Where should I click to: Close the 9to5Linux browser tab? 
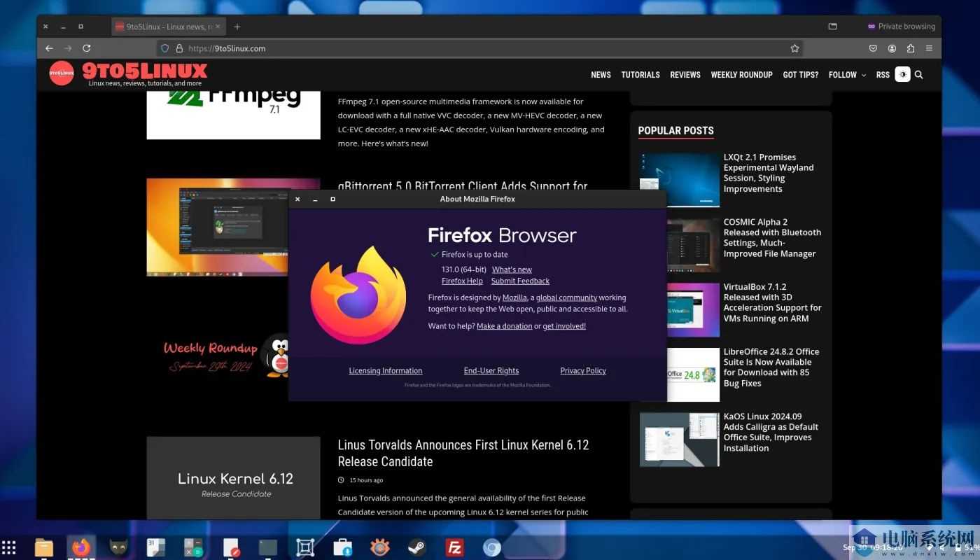pos(218,27)
